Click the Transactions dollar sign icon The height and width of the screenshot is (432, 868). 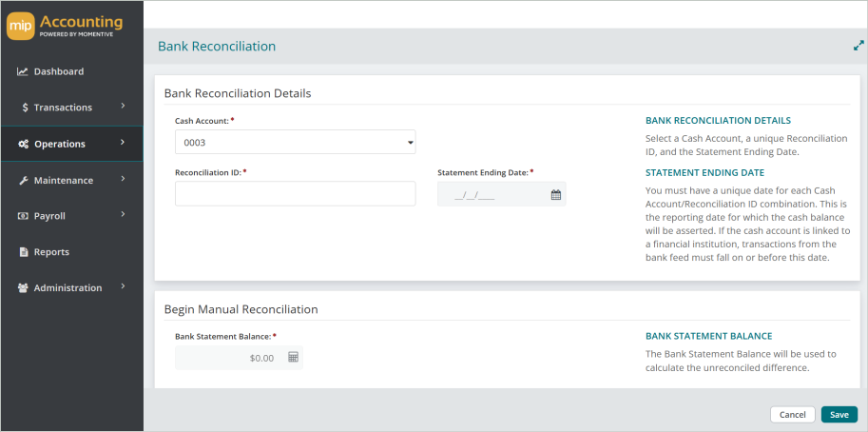point(25,108)
